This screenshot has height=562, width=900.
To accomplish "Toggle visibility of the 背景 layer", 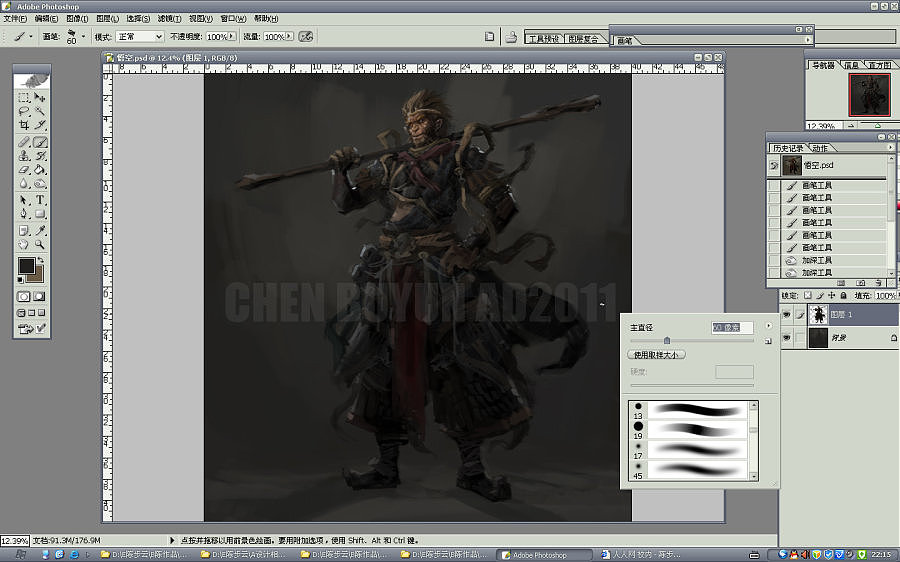I will click(785, 339).
